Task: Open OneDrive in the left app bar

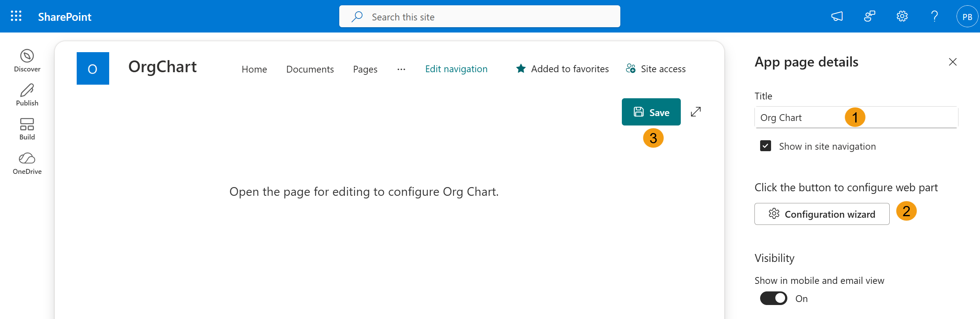Action: pos(27,163)
